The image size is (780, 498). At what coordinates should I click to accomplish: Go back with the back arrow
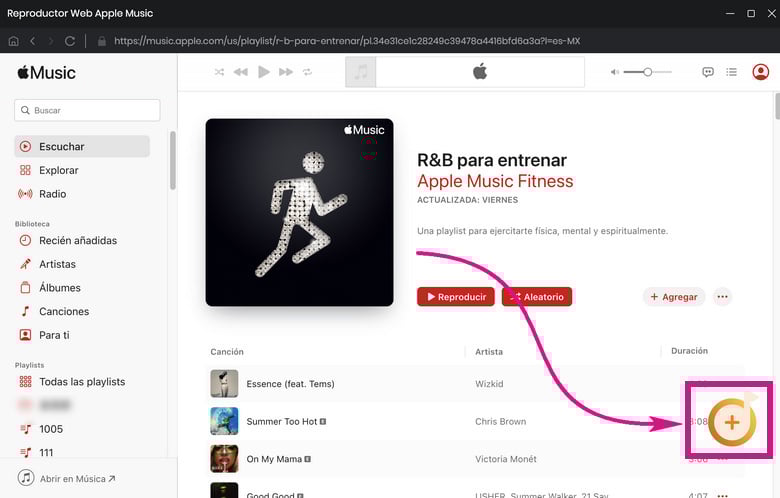pos(32,41)
